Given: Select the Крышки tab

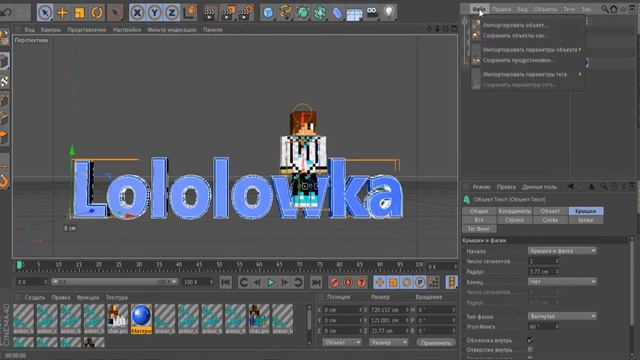Looking at the screenshot, I should pos(586,211).
